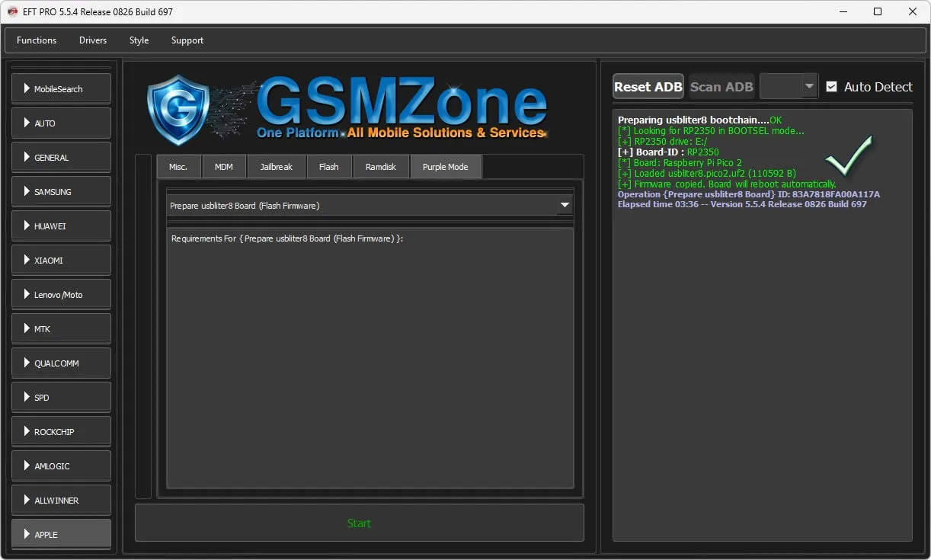Expand the MTK sidebar section
The image size is (931, 560).
(61, 329)
